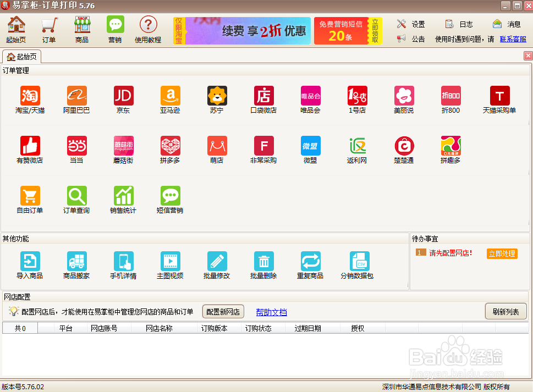Image resolution: width=533 pixels, height=392 pixels.
Task: Open the 公告 announcements item
Action: coord(411,38)
